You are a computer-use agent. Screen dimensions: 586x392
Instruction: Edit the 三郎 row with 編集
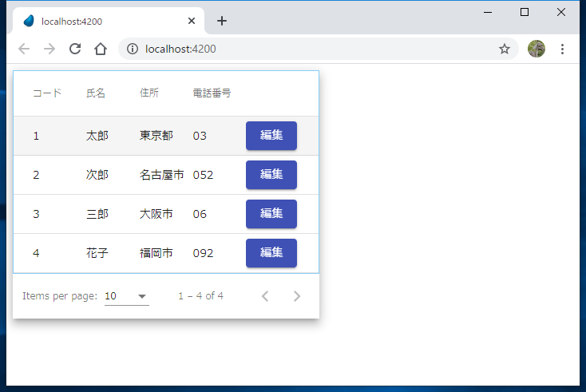pyautogui.click(x=271, y=214)
